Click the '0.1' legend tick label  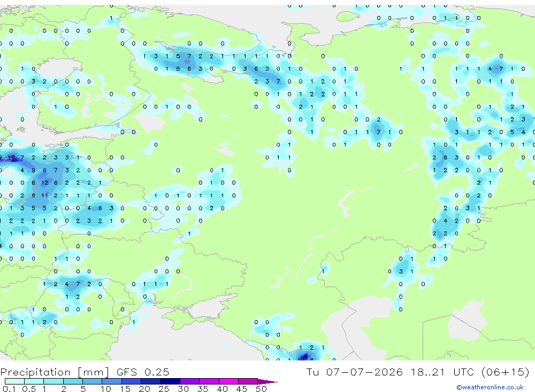[x=9, y=389]
